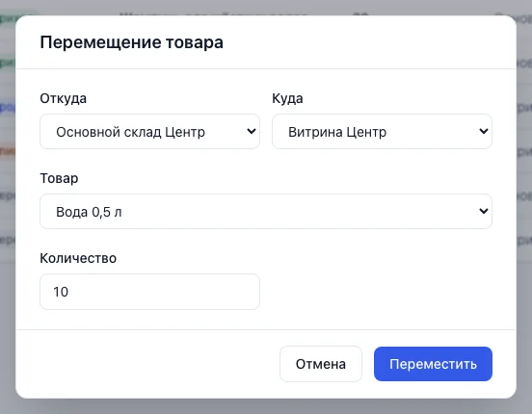Click the Перемещение товара dialog title
The width and height of the screenshot is (532, 414).
[x=132, y=42]
